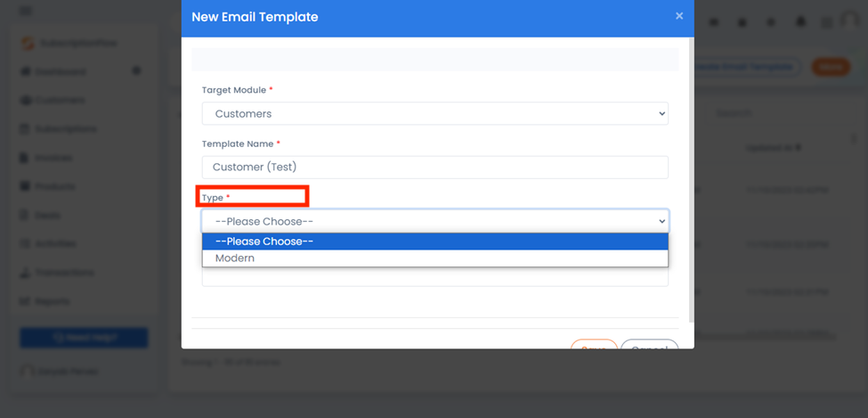Viewport: 868px width, 418px height.
Task: Close the New Email Template dialog
Action: click(679, 16)
